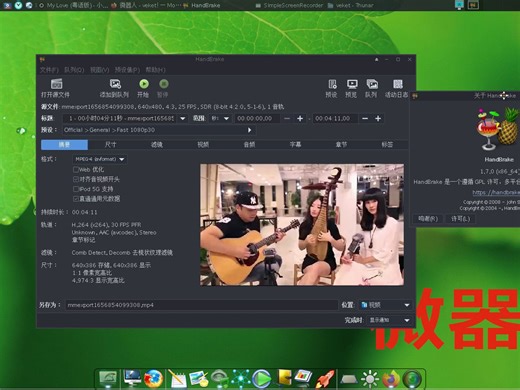Show the 队列 queue icon on the right
The width and height of the screenshot is (520, 390).
(x=372, y=84)
